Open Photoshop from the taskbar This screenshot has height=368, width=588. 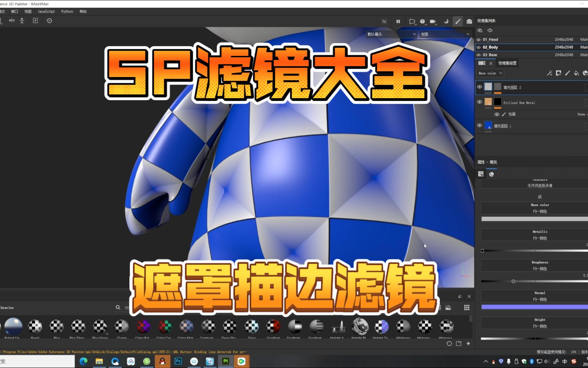click(178, 361)
